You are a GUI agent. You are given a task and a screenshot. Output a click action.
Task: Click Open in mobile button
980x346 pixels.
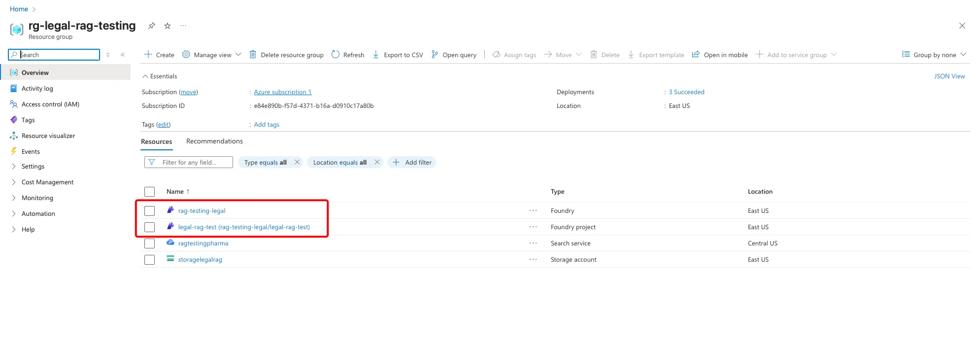pos(720,55)
